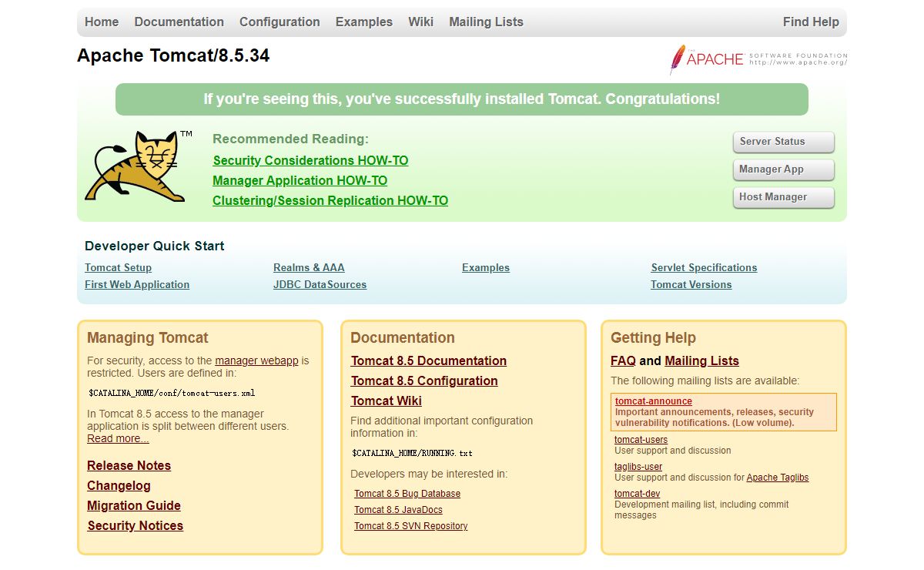Image resolution: width=924 pixels, height=570 pixels.
Task: Open the Mailing Lists link under Getting Help
Action: [x=702, y=360]
